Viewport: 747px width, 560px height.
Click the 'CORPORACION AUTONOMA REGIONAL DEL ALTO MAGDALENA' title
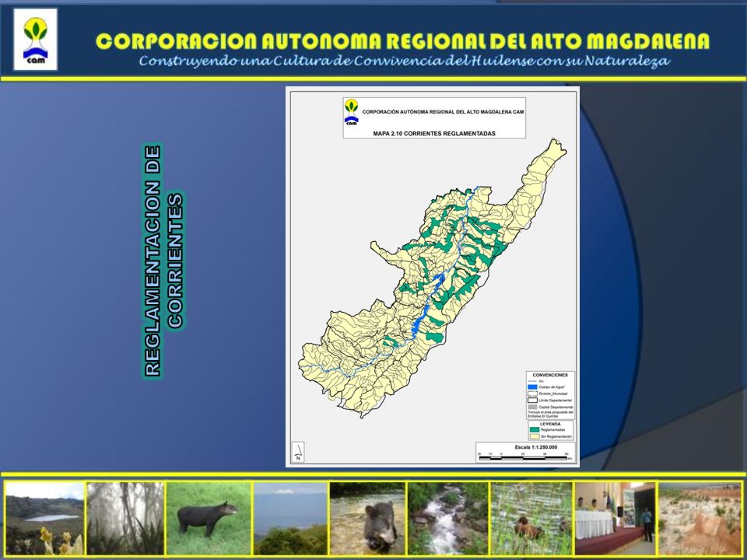[x=402, y=41]
